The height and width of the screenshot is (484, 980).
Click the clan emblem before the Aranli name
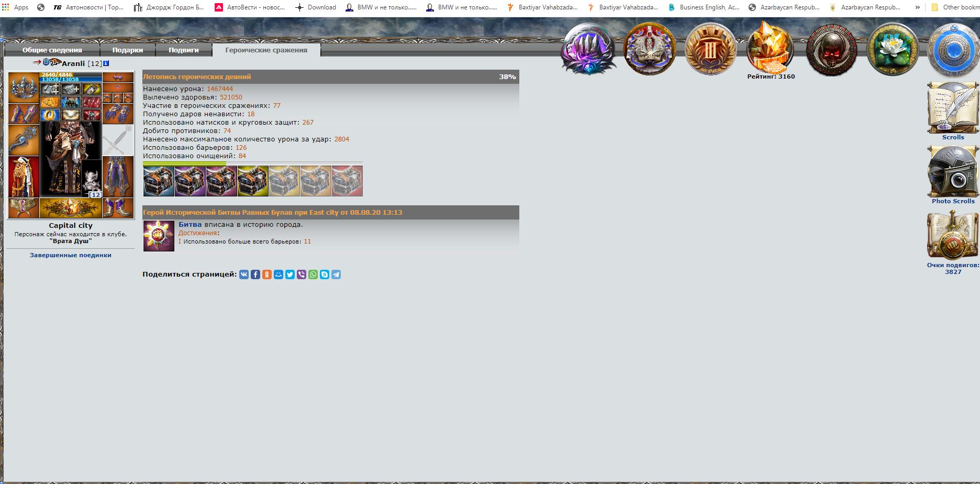click(55, 62)
